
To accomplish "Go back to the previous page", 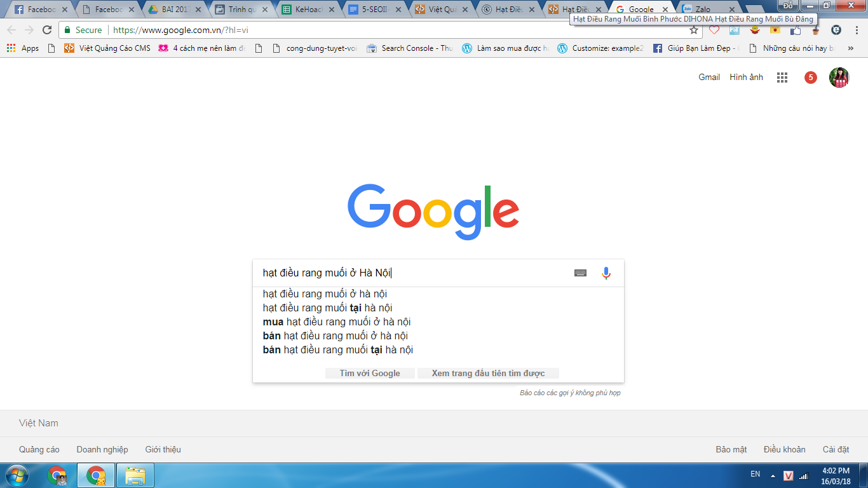I will [x=12, y=30].
